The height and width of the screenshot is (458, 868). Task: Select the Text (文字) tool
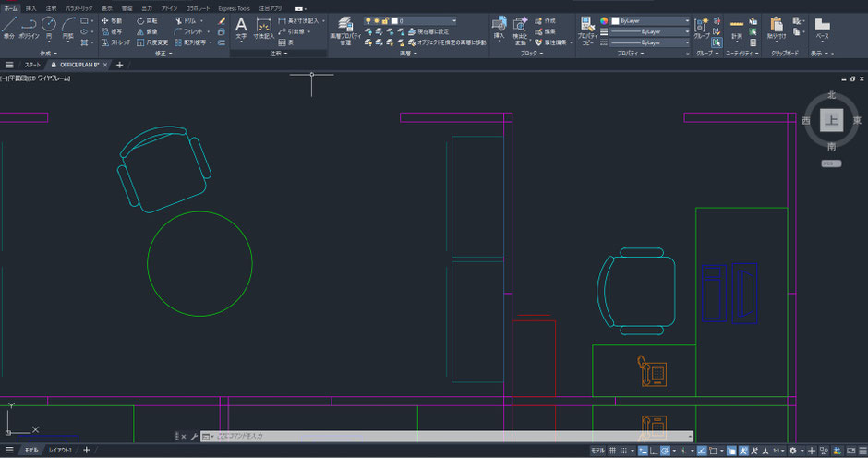(241, 28)
